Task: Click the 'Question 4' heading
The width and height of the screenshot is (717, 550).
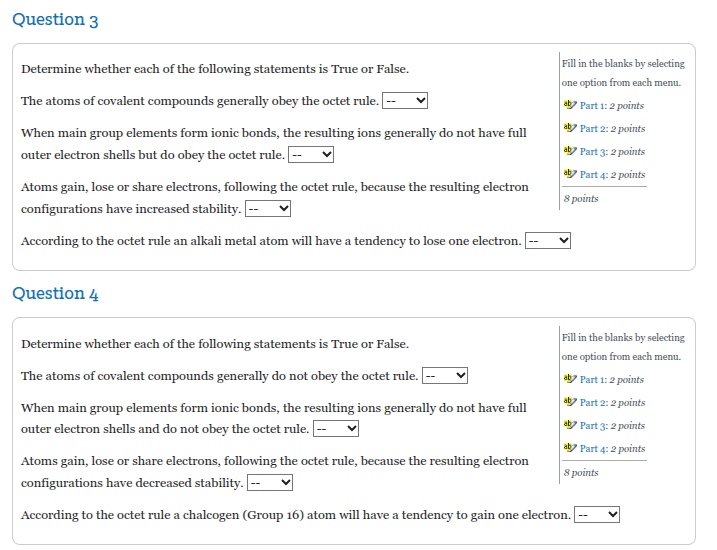Action: click(55, 294)
